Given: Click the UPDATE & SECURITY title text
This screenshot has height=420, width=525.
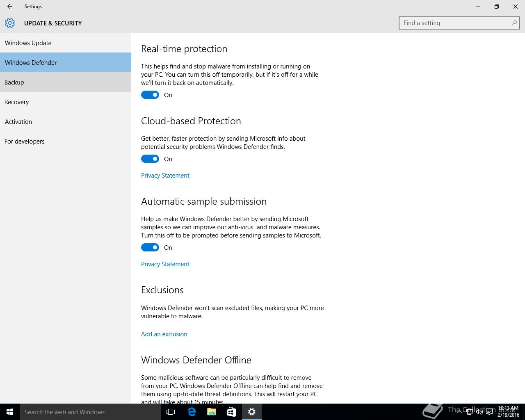Looking at the screenshot, I should point(53,23).
